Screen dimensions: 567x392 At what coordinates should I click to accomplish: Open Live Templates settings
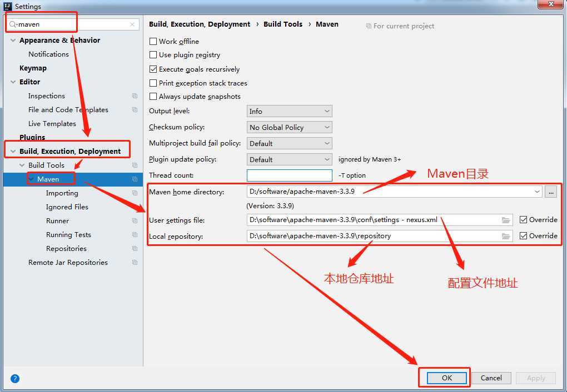click(x=52, y=124)
